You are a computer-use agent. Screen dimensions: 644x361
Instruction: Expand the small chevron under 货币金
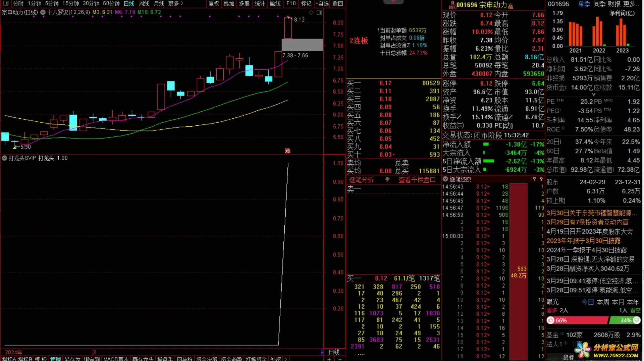click(x=594, y=94)
